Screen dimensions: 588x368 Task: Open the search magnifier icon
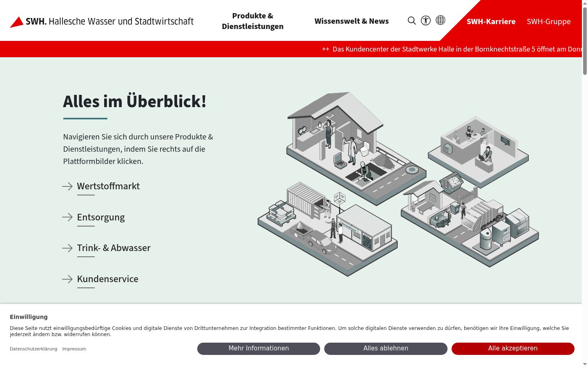(412, 20)
